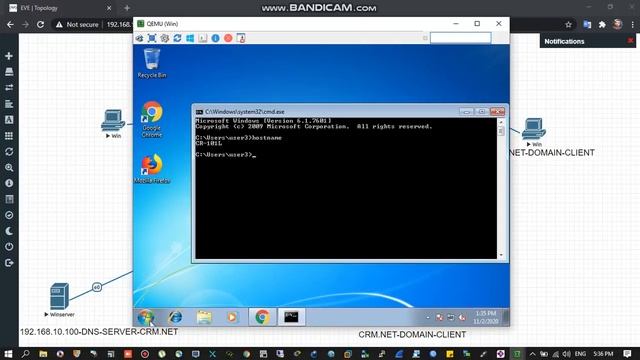This screenshot has width=640, height=360.
Task: Click the fullscreen icon in QEMU toolbar
Action: [152, 38]
